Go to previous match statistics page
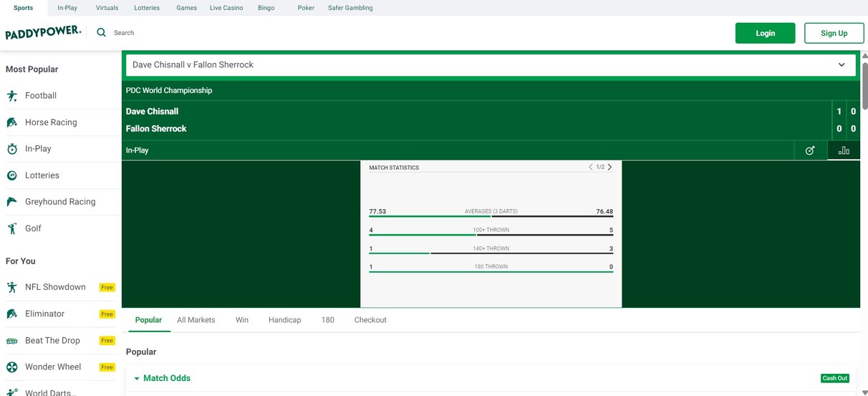The width and height of the screenshot is (868, 396). [x=591, y=167]
